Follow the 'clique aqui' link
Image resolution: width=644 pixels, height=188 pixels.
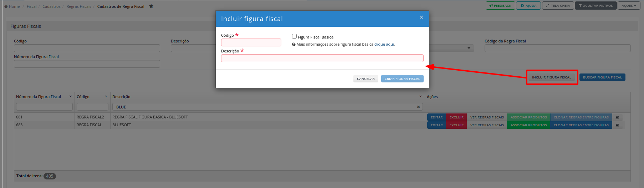(384, 45)
